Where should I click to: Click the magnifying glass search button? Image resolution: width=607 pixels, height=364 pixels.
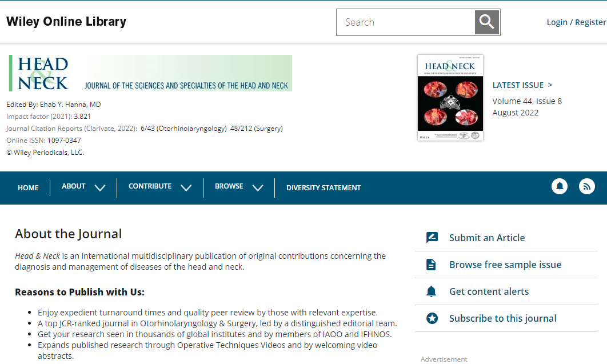(487, 22)
